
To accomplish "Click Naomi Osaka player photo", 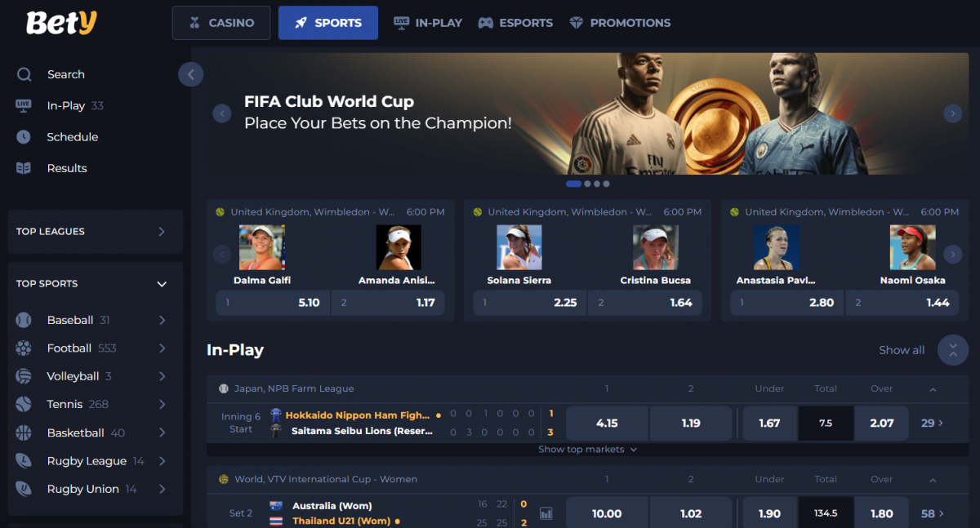I will (912, 247).
